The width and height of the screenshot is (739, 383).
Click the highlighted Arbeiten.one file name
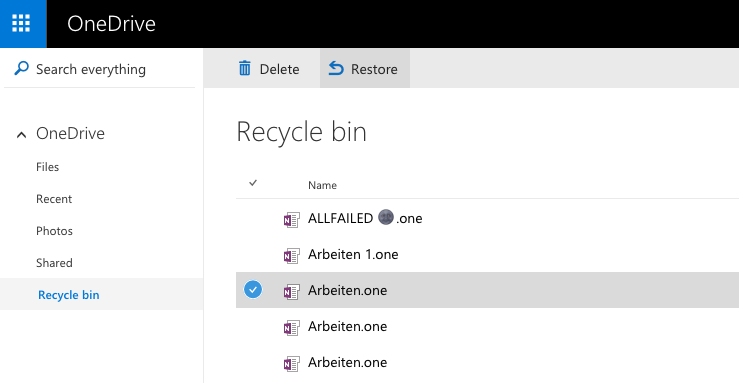click(347, 290)
